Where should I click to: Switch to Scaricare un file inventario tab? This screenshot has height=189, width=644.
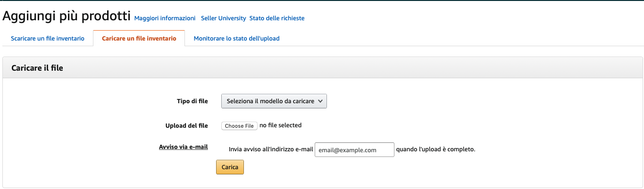[48, 38]
